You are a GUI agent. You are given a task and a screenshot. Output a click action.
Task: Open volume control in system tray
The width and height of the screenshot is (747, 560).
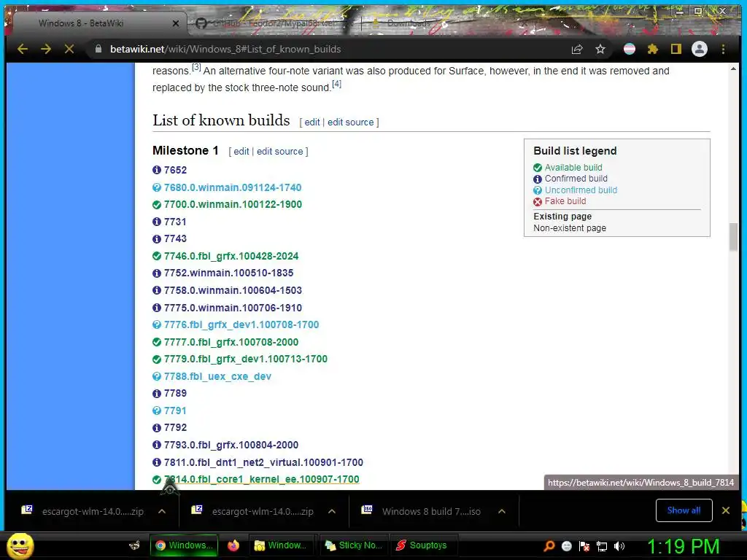619,546
